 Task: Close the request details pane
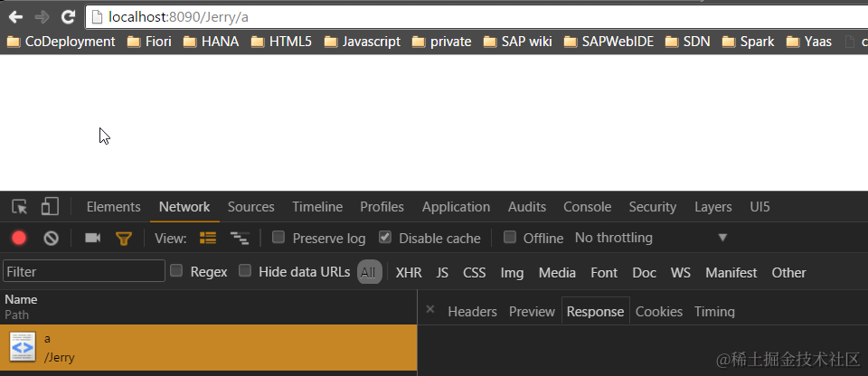[x=430, y=309]
